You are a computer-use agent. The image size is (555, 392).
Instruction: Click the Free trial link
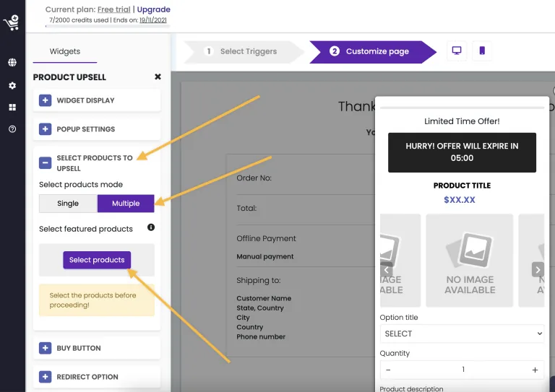pos(114,9)
